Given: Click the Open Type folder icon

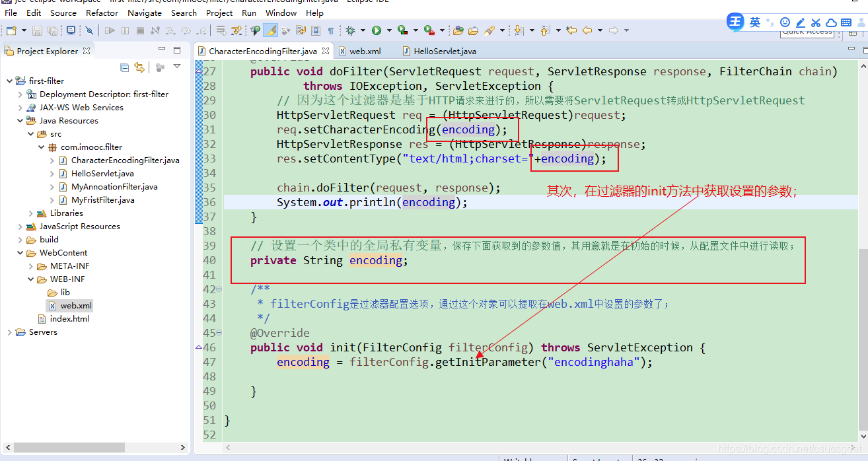Looking at the screenshot, I should click(x=458, y=30).
